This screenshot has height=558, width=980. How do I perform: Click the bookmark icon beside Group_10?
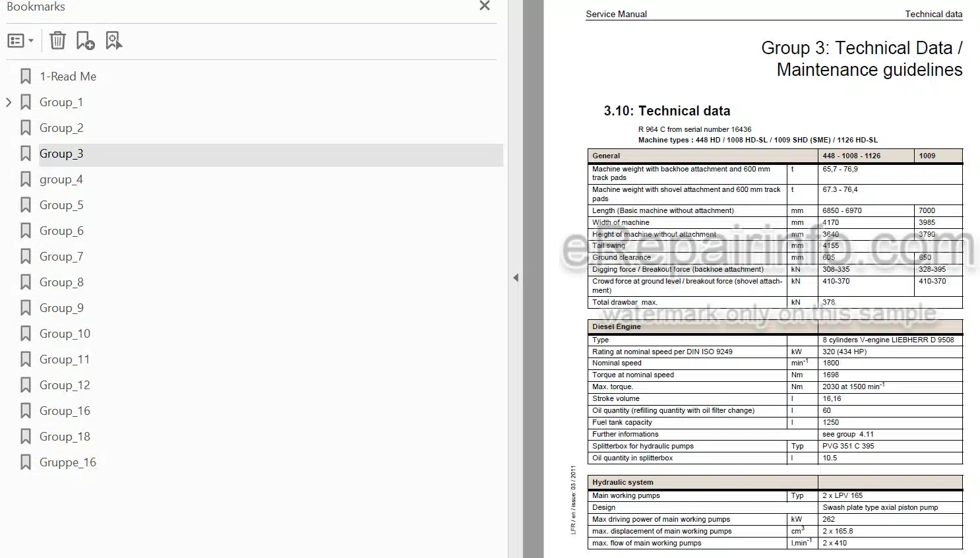(26, 334)
